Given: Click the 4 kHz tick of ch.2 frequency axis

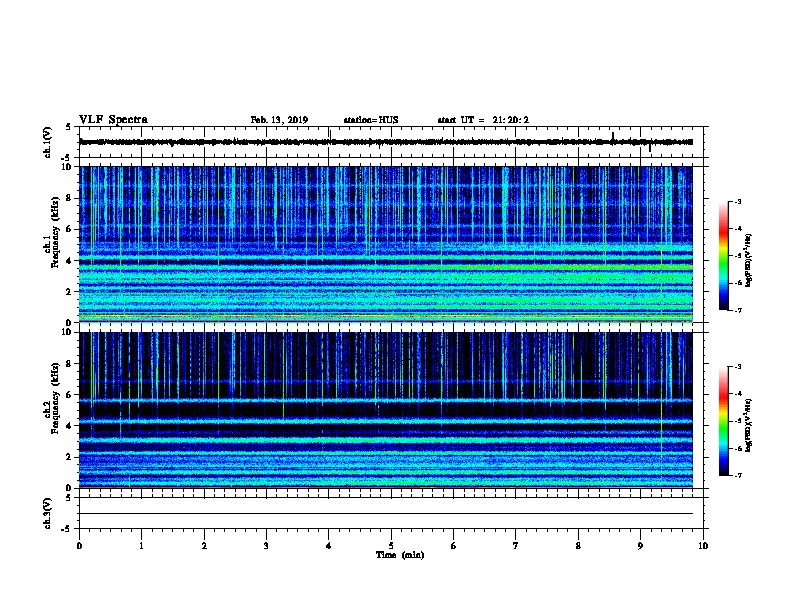Looking at the screenshot, I should (71, 426).
